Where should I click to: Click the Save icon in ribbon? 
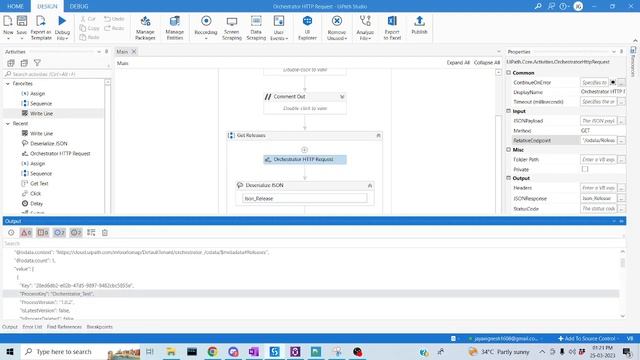[x=22, y=21]
